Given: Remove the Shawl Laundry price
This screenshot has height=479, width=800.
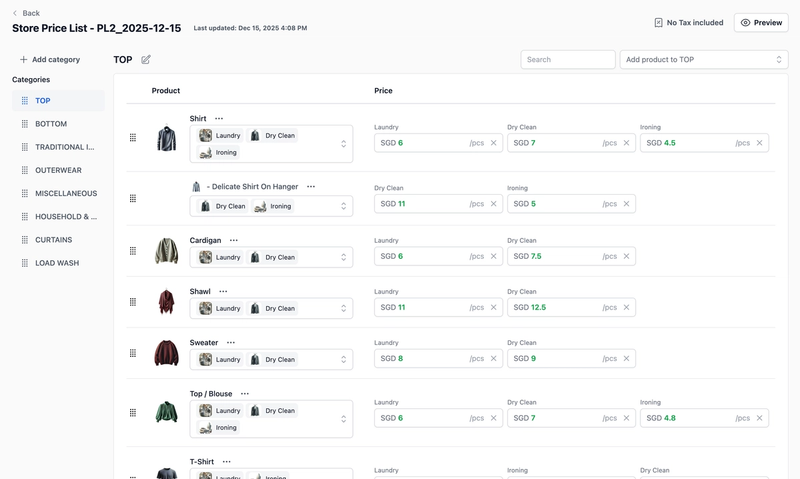Looking at the screenshot, I should click(493, 307).
